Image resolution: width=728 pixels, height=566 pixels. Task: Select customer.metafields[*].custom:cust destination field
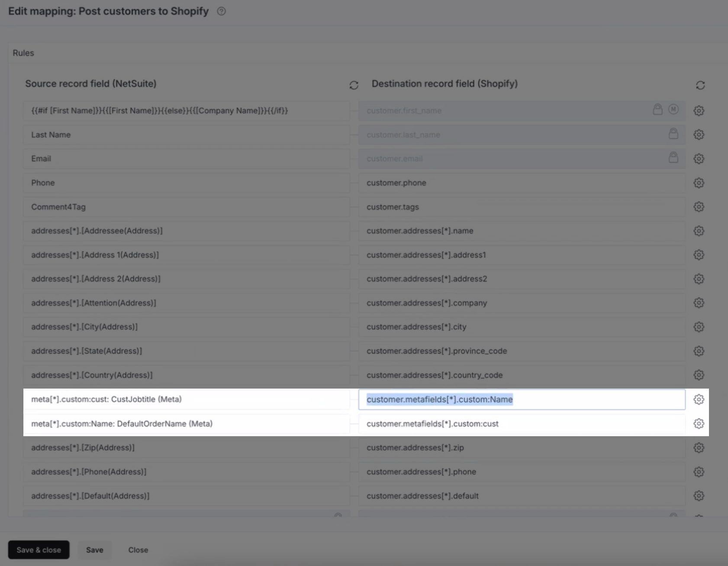[522, 424]
